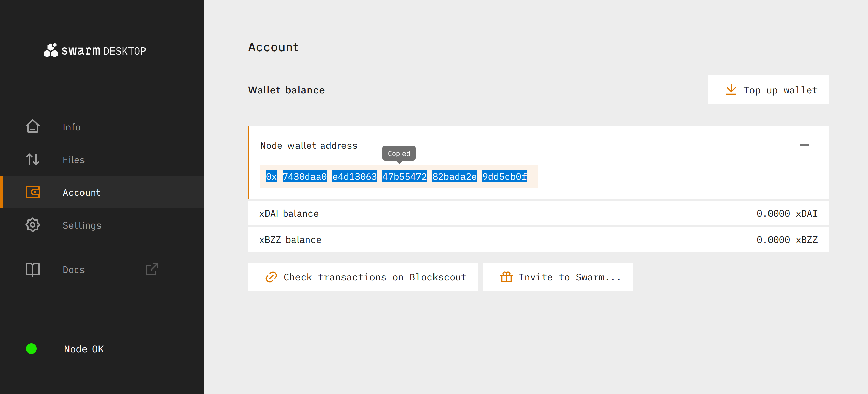Click Invite to Swarm button
Image resolution: width=868 pixels, height=394 pixels.
[x=569, y=277]
